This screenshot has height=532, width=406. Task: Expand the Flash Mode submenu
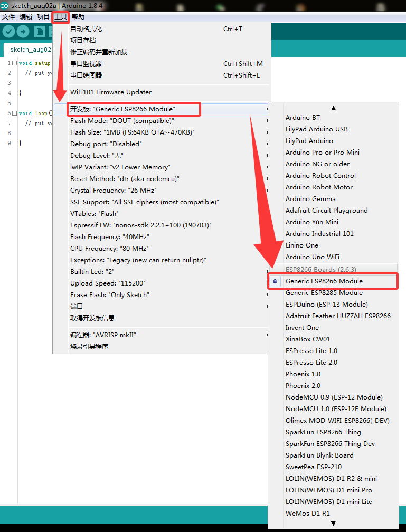[x=162, y=120]
